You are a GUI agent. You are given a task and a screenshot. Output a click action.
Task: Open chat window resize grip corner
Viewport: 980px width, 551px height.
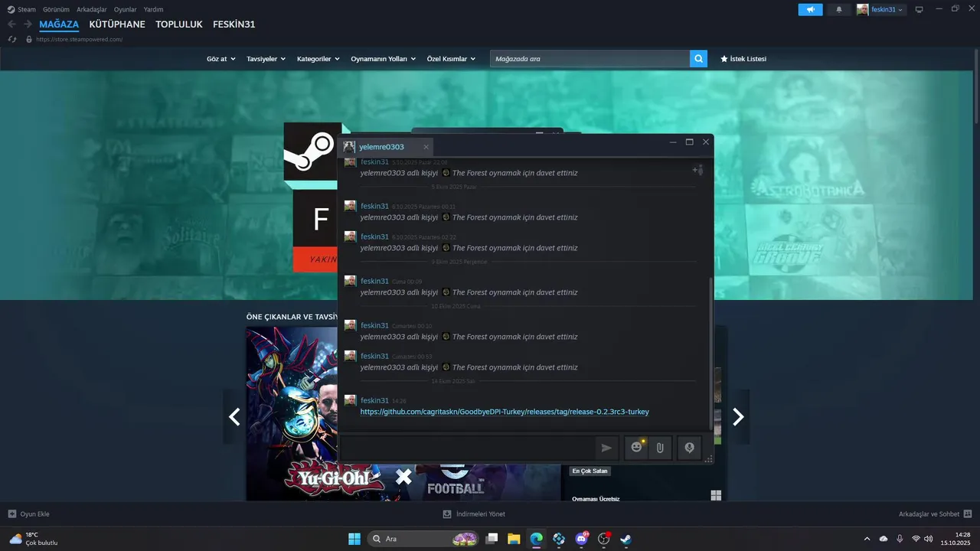709,459
